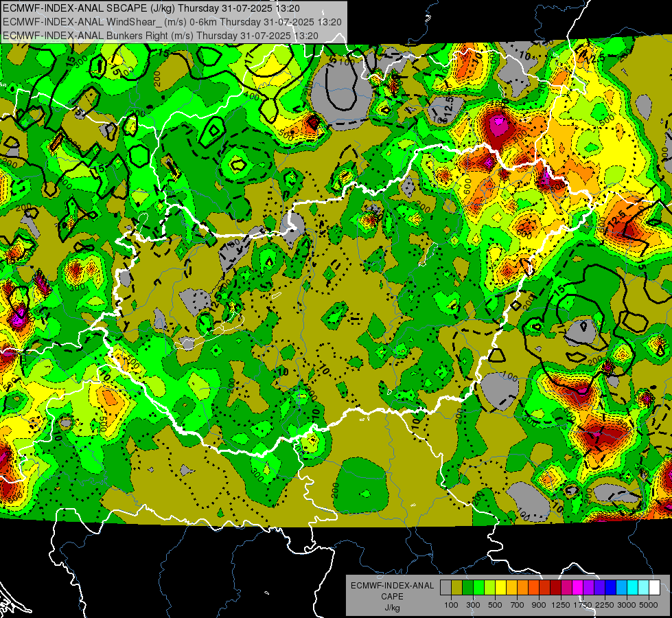Image resolution: width=672 pixels, height=618 pixels.
Task: Click the 500 label under the legend
Action: pyautogui.click(x=495, y=605)
